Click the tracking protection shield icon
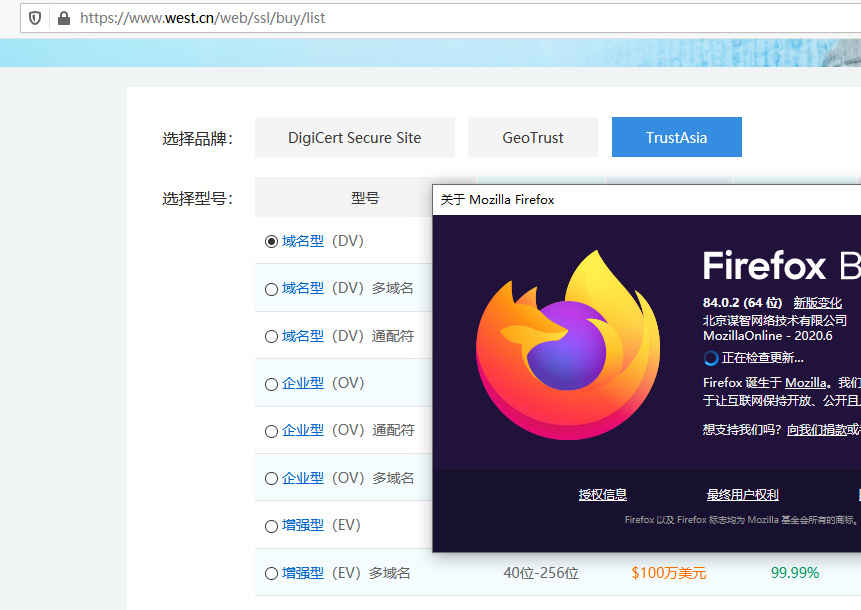 pyautogui.click(x=35, y=18)
